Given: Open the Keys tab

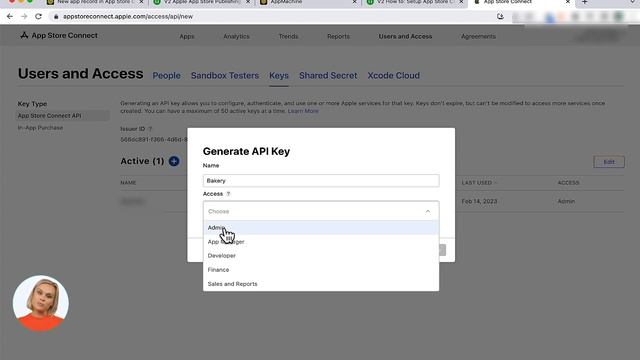Looking at the screenshot, I should click(x=279, y=76).
